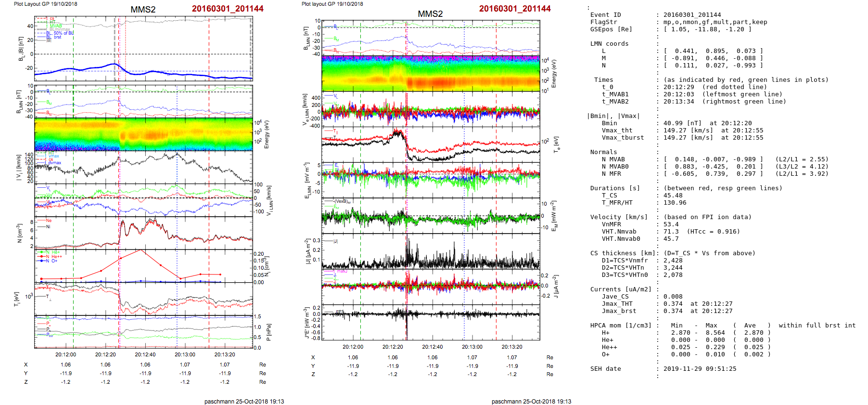Click the right plot's MMS2 title

coord(430,14)
